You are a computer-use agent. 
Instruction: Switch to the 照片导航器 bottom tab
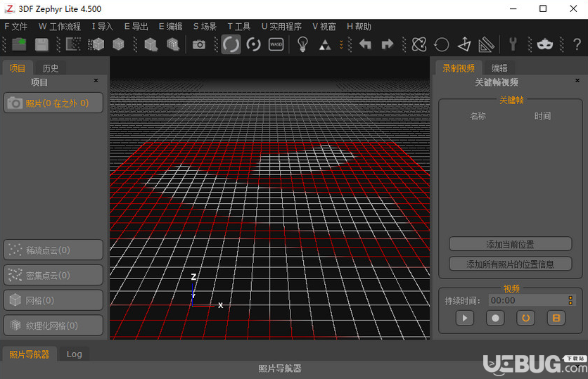click(x=30, y=354)
